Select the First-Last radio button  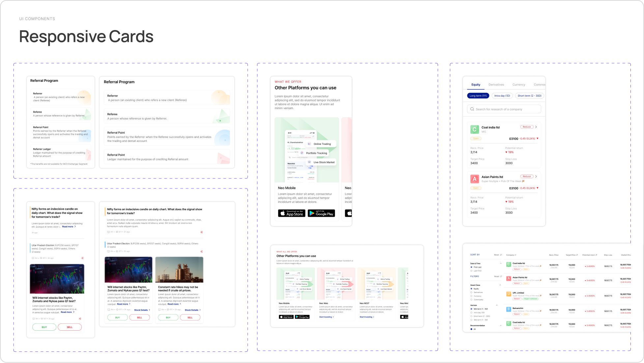coord(471,267)
